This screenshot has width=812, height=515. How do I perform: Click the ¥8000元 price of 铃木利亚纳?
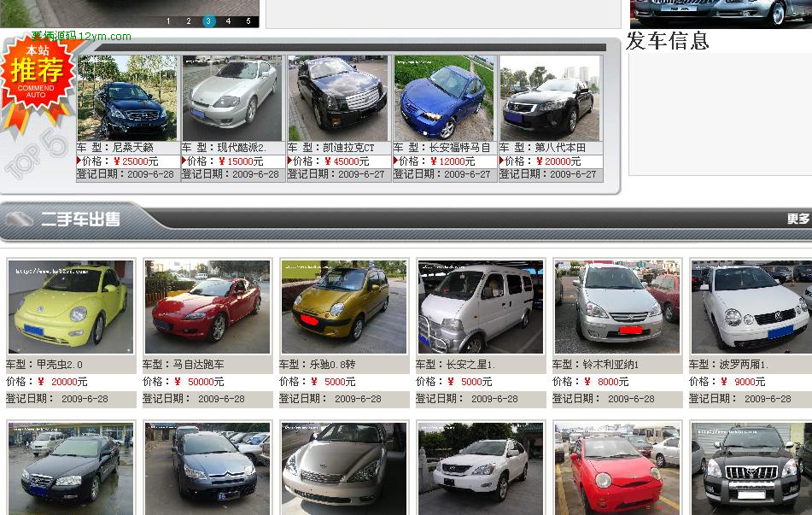coord(606,382)
